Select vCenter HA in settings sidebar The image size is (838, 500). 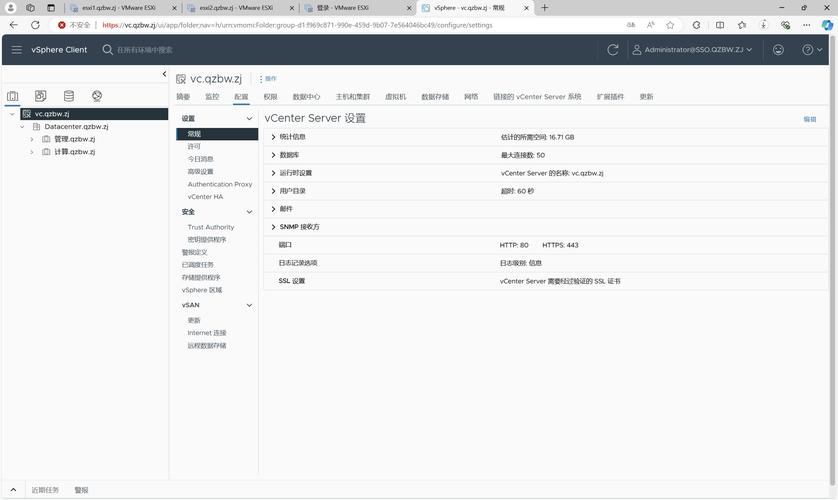click(205, 197)
